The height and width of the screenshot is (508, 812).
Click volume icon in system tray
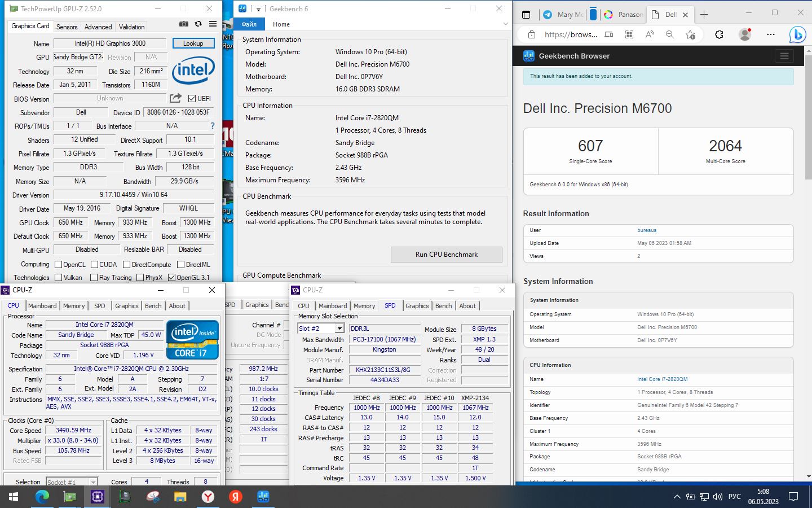tap(718, 497)
